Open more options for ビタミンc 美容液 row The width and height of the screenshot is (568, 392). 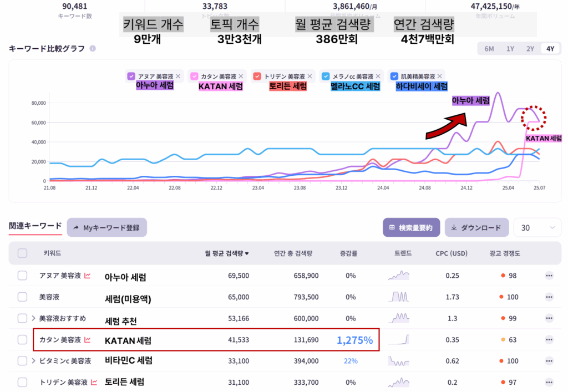click(549, 361)
